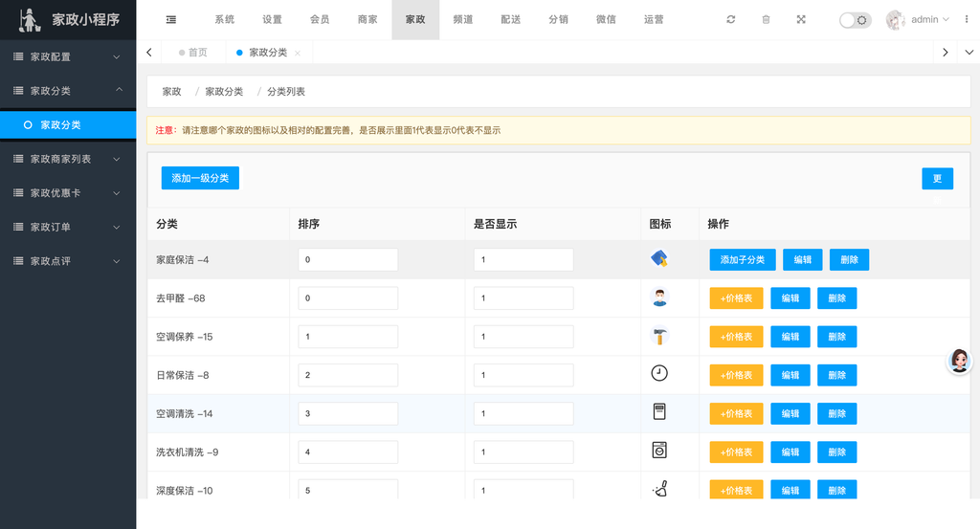
Task: Select the 家政 top menu
Action: pyautogui.click(x=415, y=19)
